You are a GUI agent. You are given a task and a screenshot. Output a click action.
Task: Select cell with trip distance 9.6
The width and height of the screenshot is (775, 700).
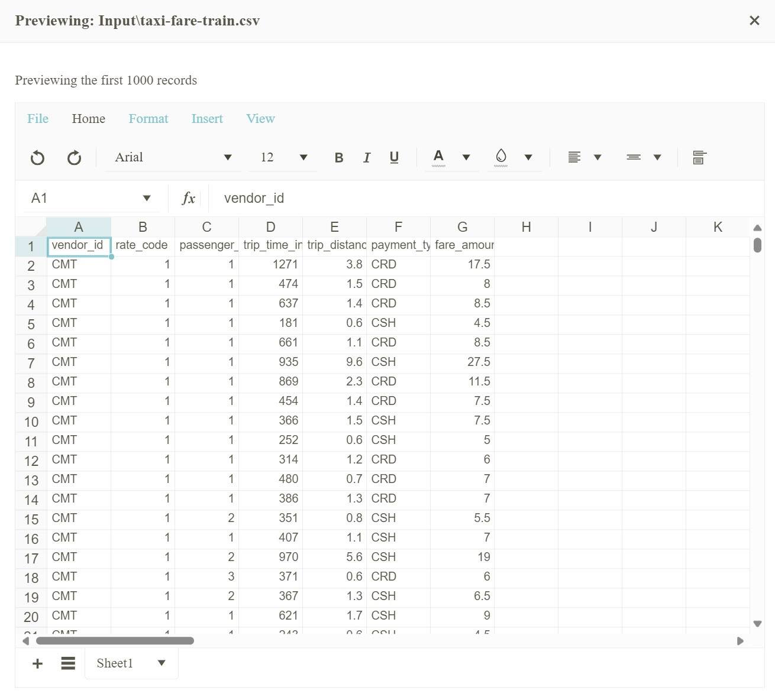click(x=334, y=363)
